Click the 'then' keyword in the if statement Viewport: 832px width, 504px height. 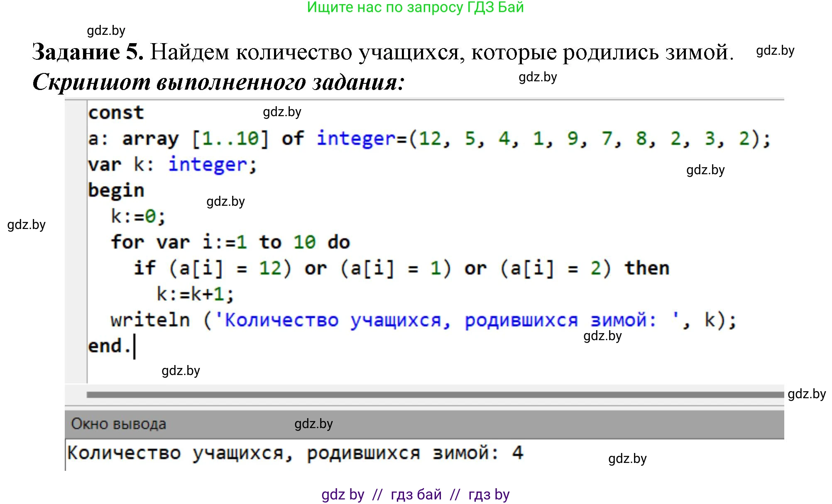point(647,268)
